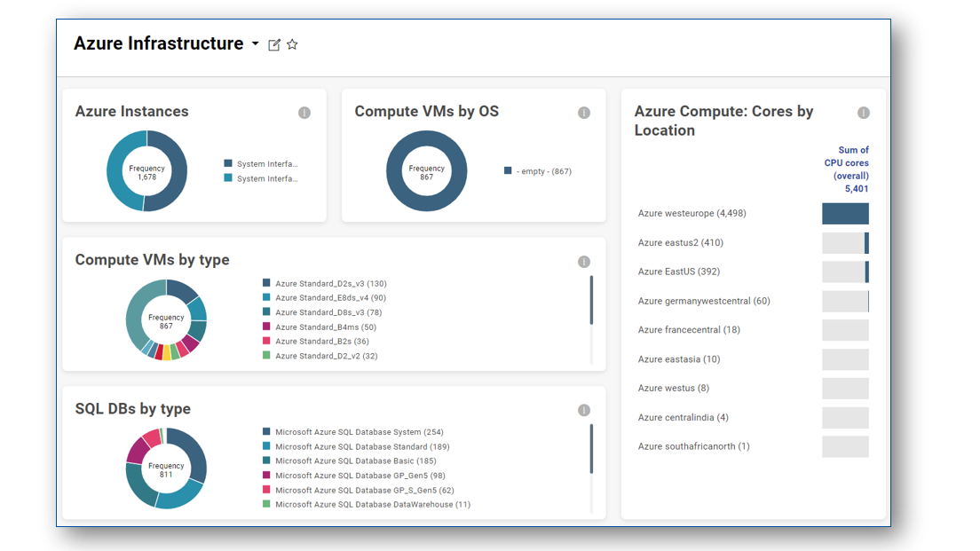Click Azure Standard_B4ms (50) legend entry
Viewport: 980px width, 551px height.
[x=320, y=327]
